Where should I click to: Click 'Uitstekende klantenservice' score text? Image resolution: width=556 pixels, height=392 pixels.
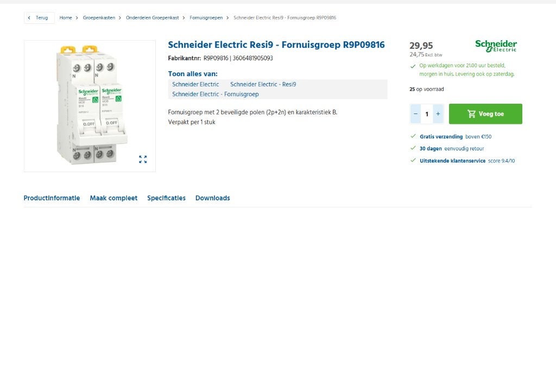pos(467,161)
